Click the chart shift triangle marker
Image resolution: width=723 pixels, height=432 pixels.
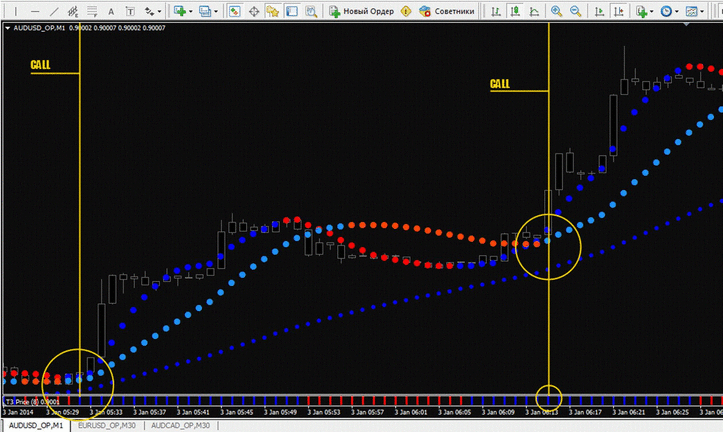point(687,24)
